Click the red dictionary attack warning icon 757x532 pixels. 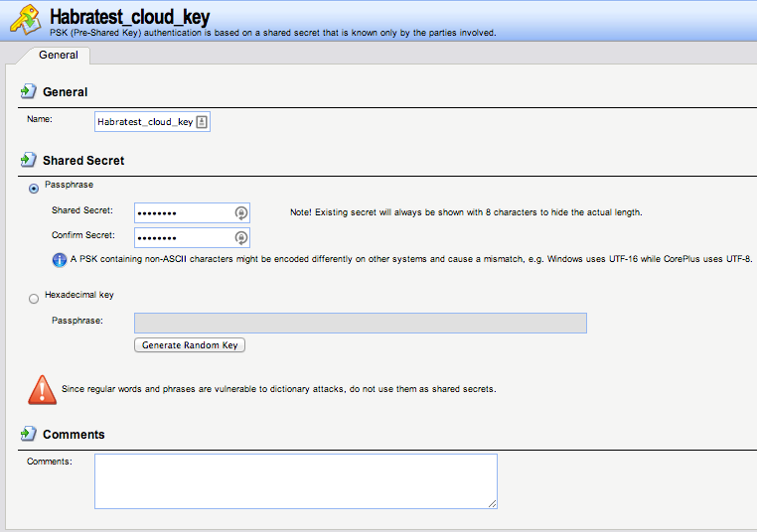(x=42, y=389)
